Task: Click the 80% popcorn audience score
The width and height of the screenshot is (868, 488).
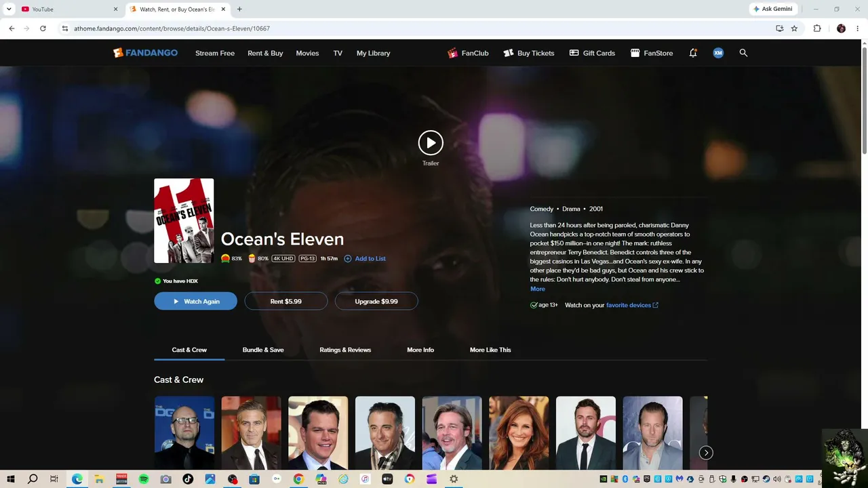Action: point(258,258)
